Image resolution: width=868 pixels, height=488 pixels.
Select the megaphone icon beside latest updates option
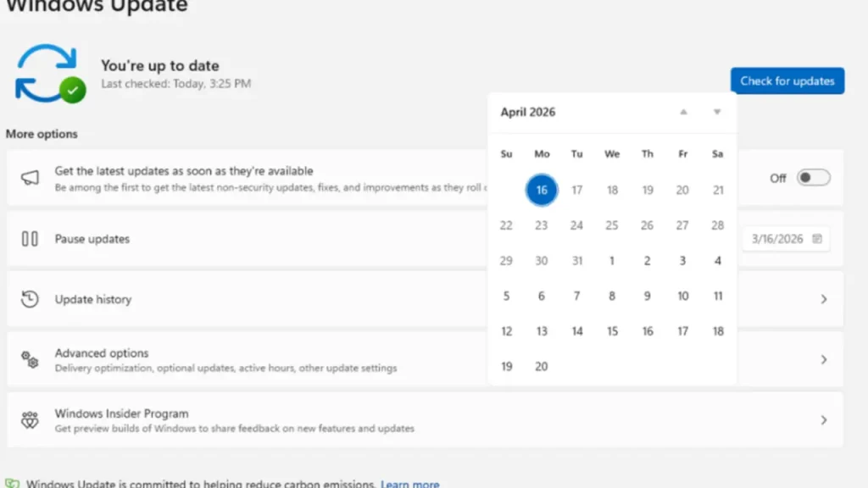tap(29, 177)
